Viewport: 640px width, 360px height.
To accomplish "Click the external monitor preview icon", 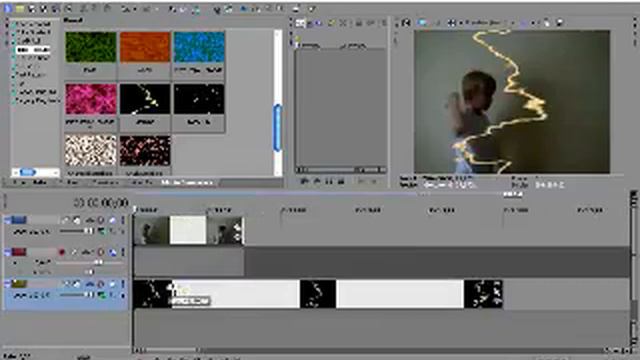I will tap(422, 23).
